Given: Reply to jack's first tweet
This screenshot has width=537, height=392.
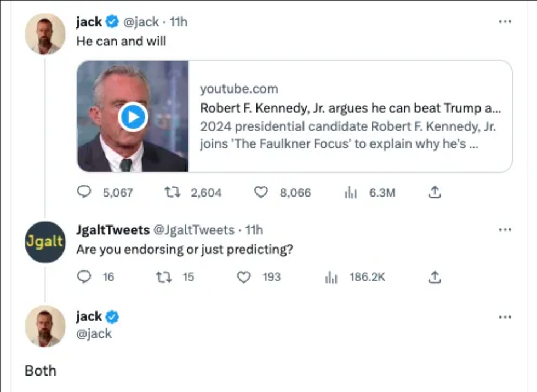Looking at the screenshot, I should [x=84, y=192].
